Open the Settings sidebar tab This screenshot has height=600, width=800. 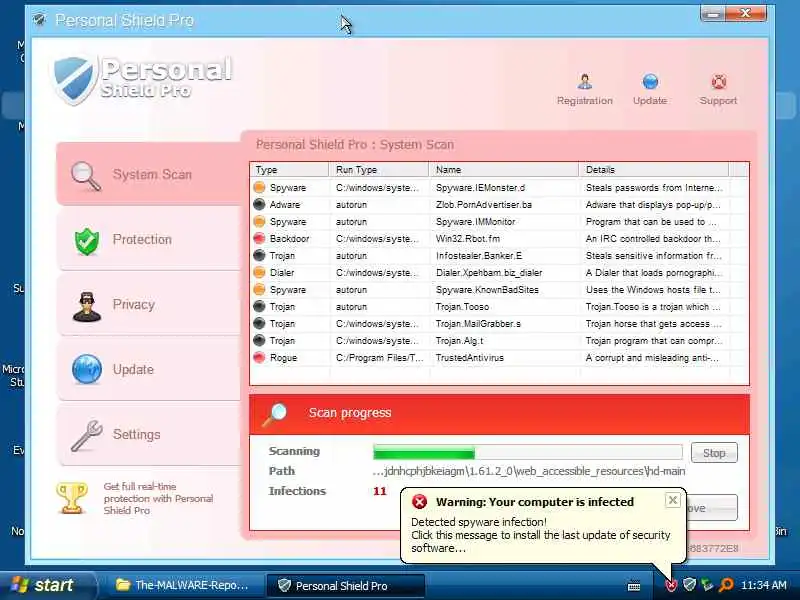point(148,435)
